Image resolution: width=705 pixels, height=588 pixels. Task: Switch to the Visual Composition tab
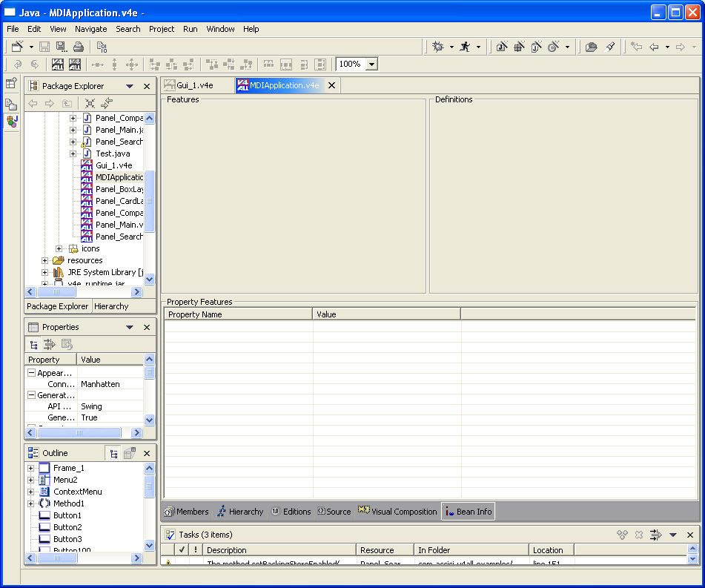click(397, 512)
